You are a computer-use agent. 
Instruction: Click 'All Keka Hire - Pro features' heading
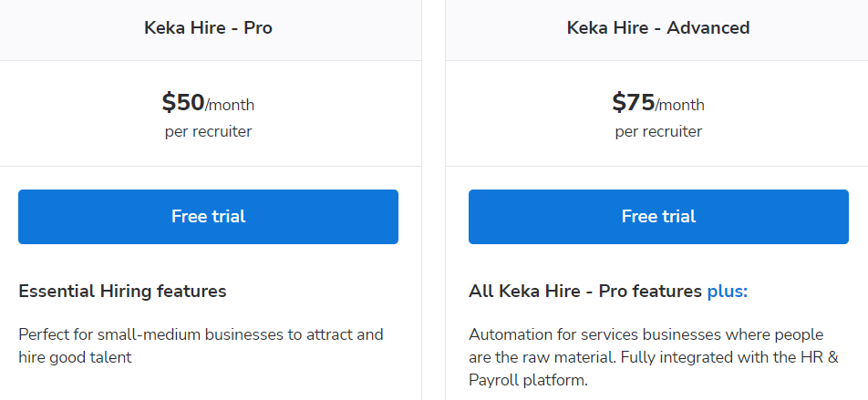pyautogui.click(x=585, y=291)
